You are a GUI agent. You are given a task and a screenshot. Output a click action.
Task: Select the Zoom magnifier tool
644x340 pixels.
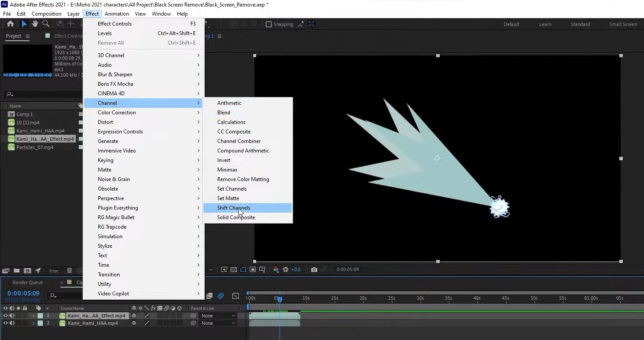pyautogui.click(x=45, y=24)
